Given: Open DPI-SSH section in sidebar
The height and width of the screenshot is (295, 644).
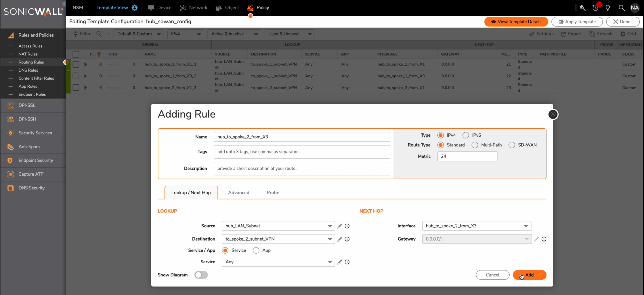Looking at the screenshot, I should click(33, 119).
